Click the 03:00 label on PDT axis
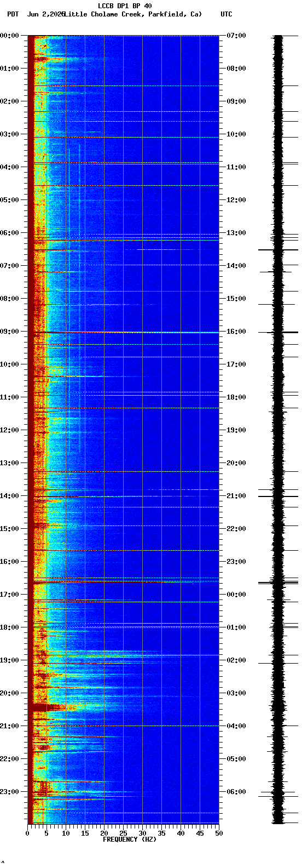 click(x=9, y=134)
